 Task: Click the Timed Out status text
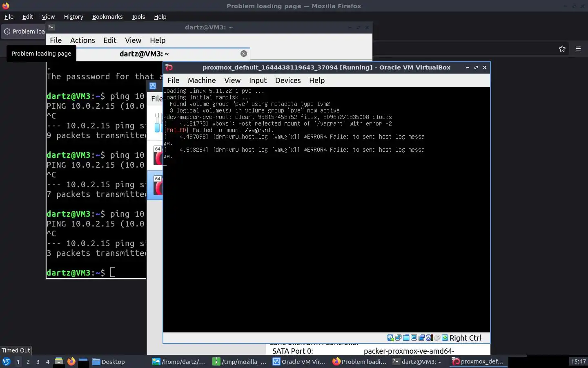coord(16,350)
